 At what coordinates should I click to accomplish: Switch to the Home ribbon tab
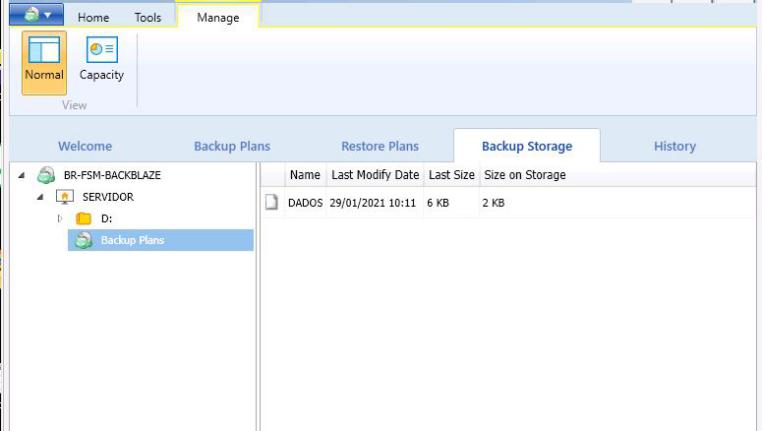point(93,17)
